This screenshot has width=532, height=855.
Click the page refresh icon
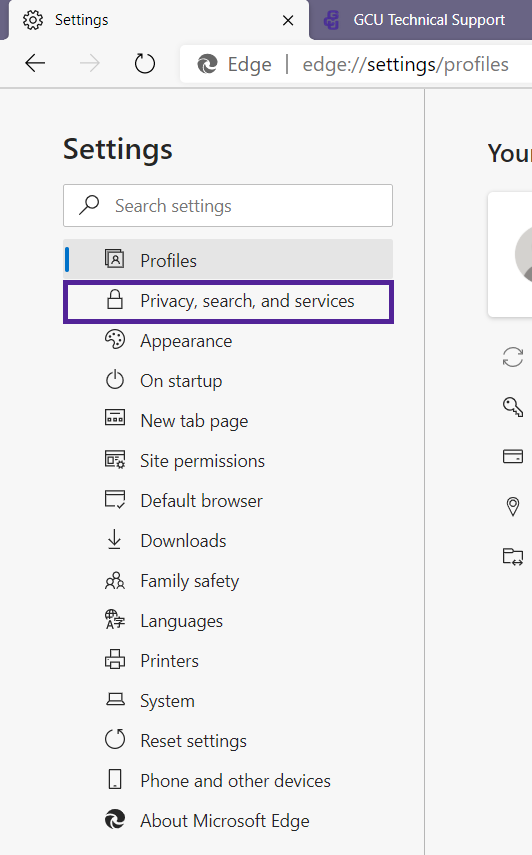(x=144, y=63)
